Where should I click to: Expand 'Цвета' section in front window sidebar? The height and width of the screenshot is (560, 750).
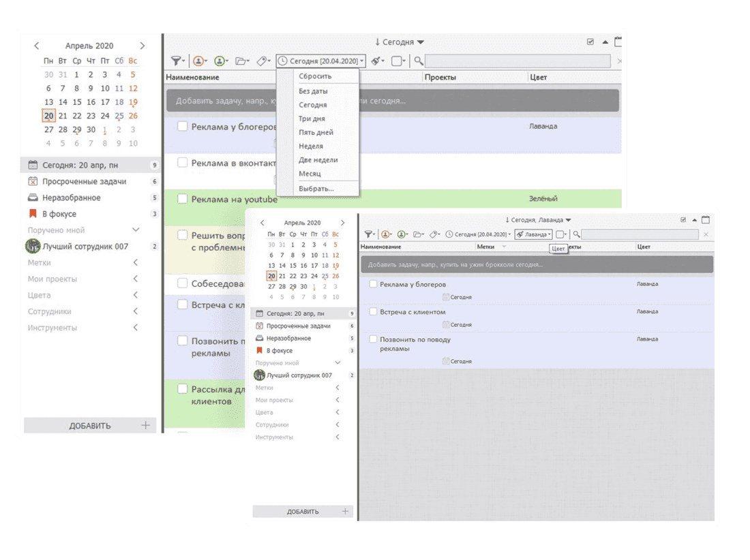(x=337, y=412)
